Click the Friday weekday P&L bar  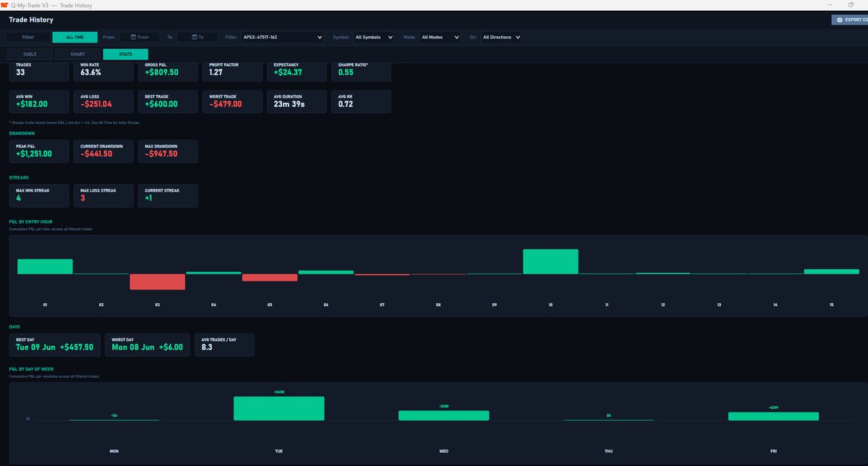[773, 416]
